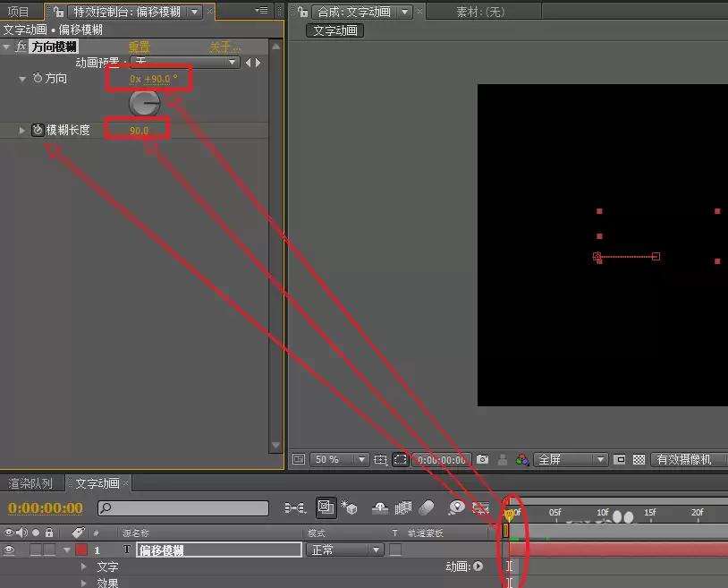
Task: Switch to the 项目 panel tab
Action: (18, 12)
